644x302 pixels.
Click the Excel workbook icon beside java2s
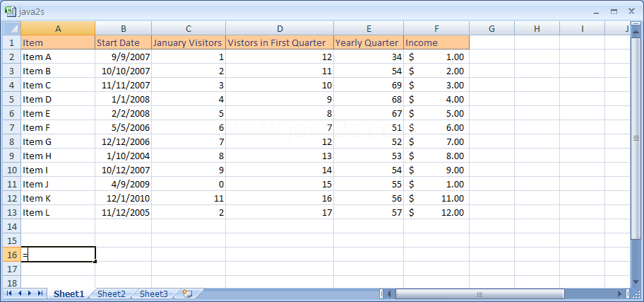[x=11, y=11]
